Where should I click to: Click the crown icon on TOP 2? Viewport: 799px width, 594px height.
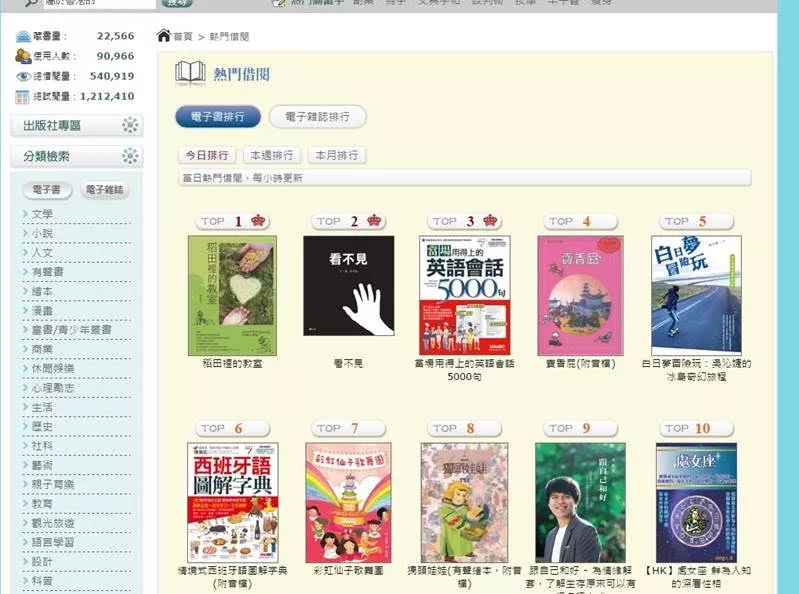tap(374, 221)
